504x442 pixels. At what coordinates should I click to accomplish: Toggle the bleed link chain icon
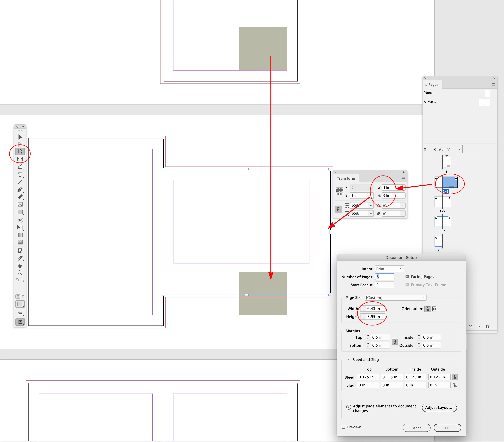click(455, 377)
